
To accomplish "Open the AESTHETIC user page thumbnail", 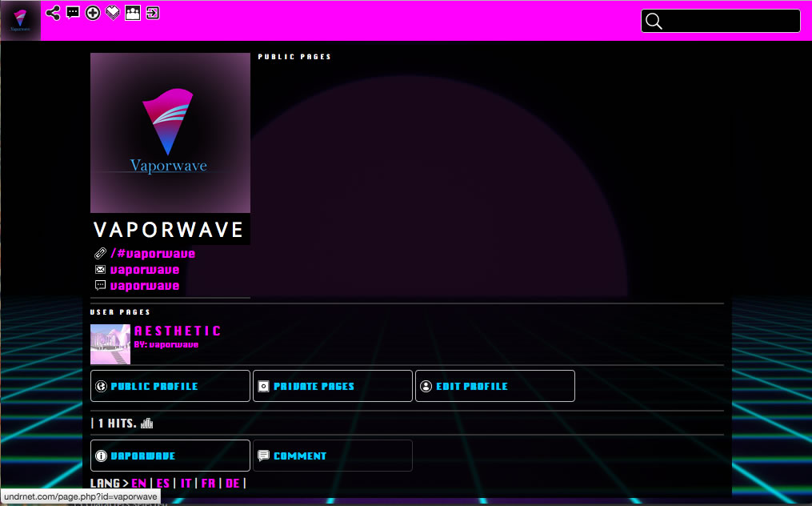I will click(x=110, y=343).
